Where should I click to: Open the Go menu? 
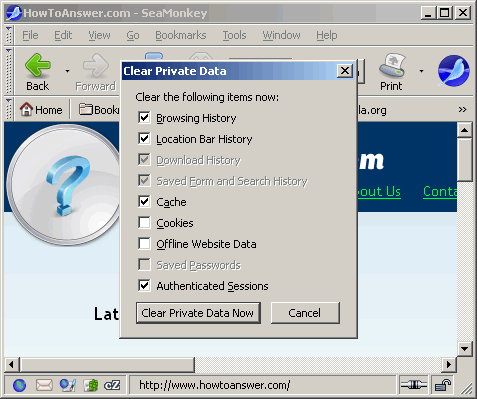click(x=133, y=35)
